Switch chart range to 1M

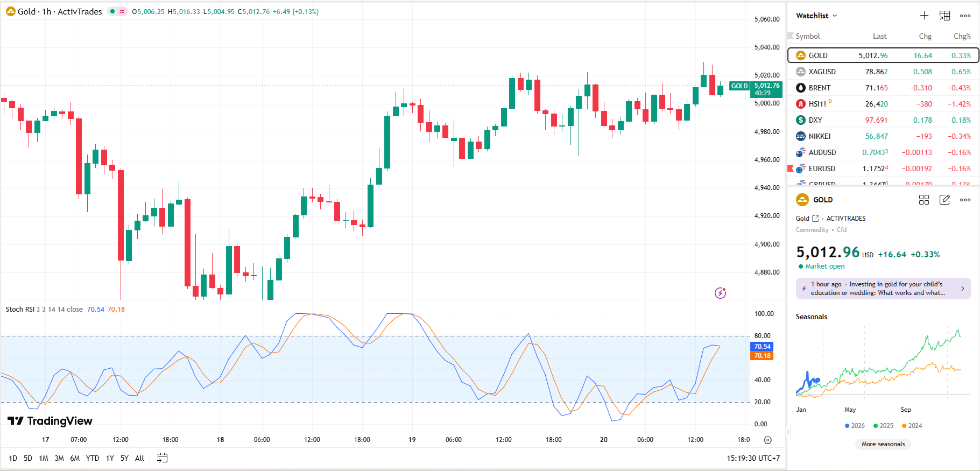44,458
